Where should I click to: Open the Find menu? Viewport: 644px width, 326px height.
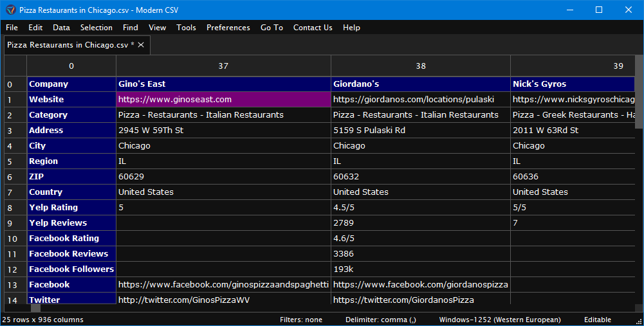click(130, 28)
